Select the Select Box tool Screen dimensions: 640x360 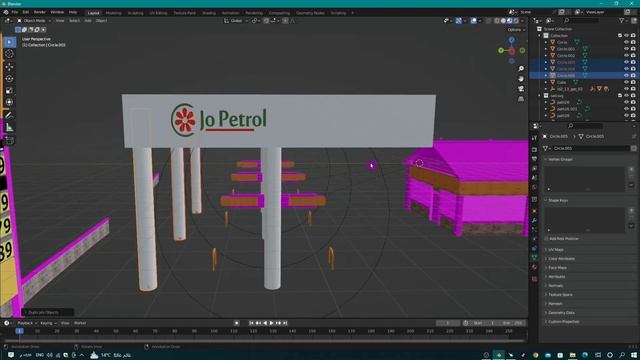(9, 42)
